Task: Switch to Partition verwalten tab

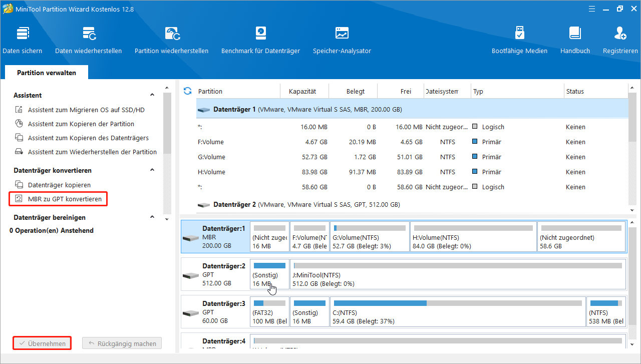Action: pos(47,73)
